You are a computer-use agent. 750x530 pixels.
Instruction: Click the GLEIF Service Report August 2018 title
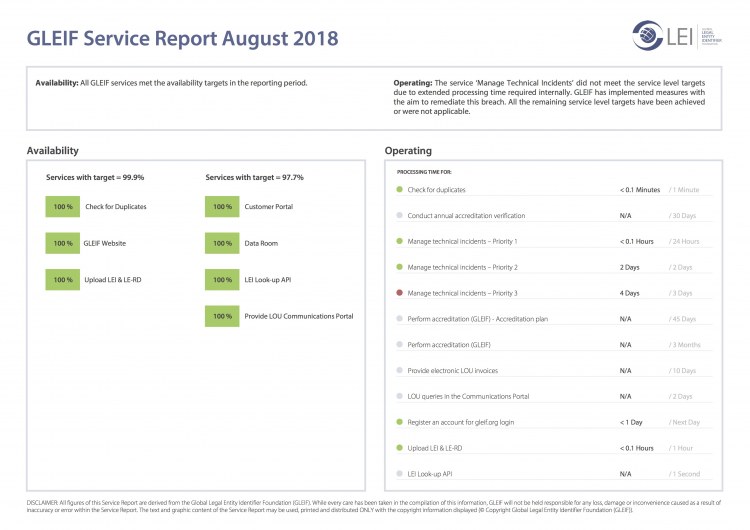pos(182,39)
